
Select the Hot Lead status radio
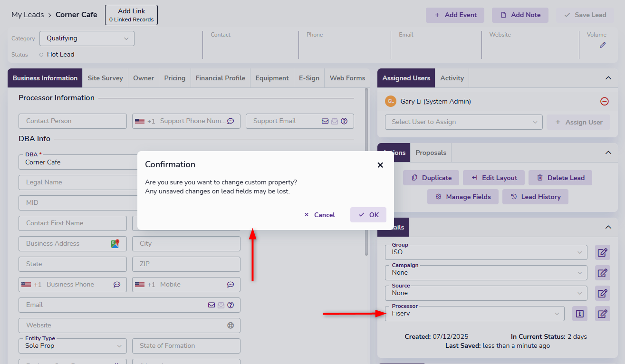click(x=41, y=55)
